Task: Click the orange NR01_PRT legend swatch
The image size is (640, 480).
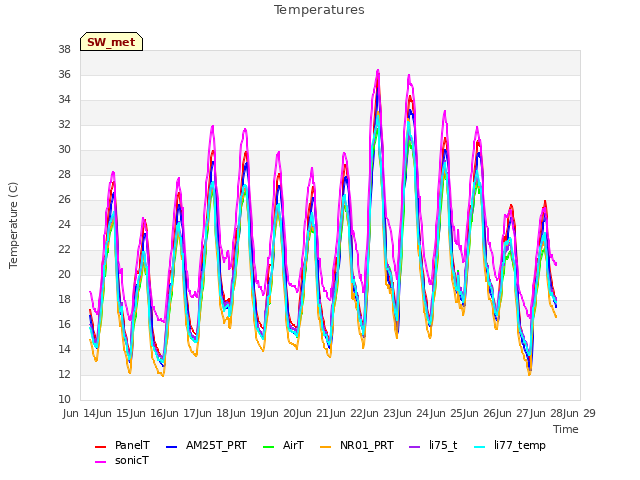Action: pos(325,447)
